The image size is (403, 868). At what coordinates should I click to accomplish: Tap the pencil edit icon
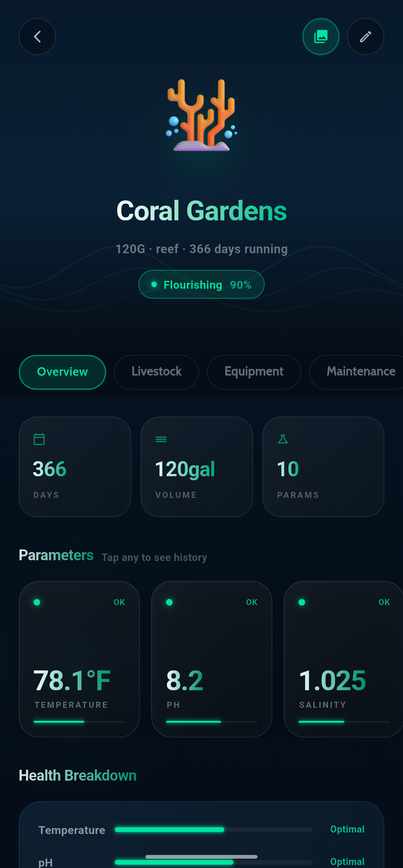pos(366,37)
